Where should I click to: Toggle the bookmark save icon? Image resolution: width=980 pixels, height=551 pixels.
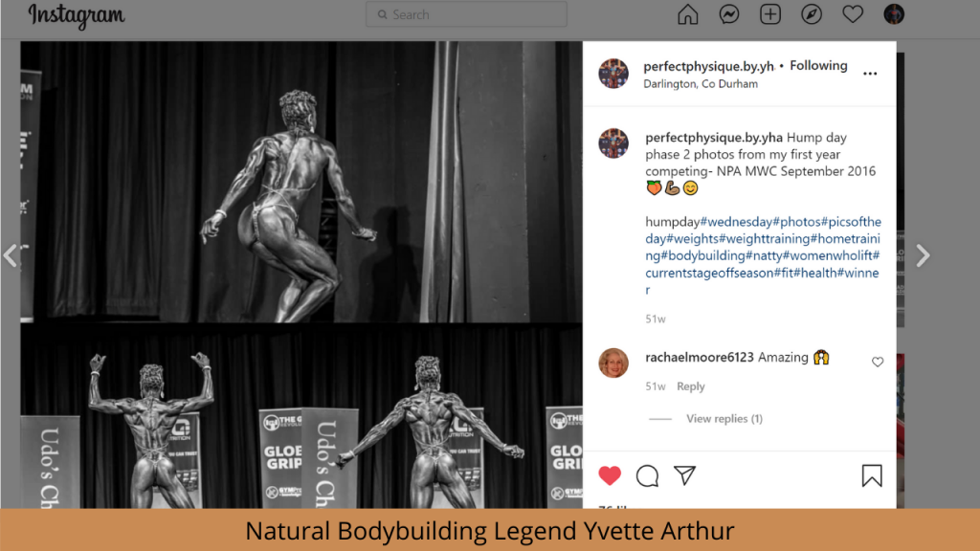click(x=872, y=475)
